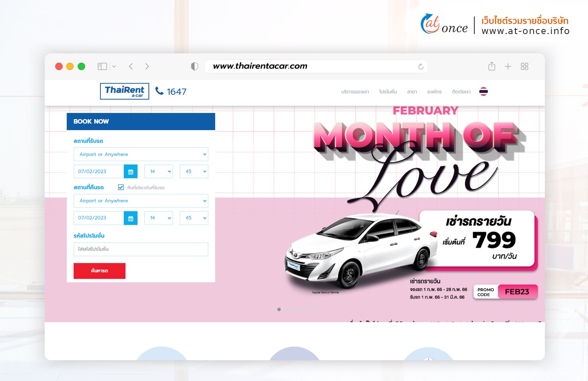Toggle the browser sidebar icon
588x381 pixels.
[102, 66]
